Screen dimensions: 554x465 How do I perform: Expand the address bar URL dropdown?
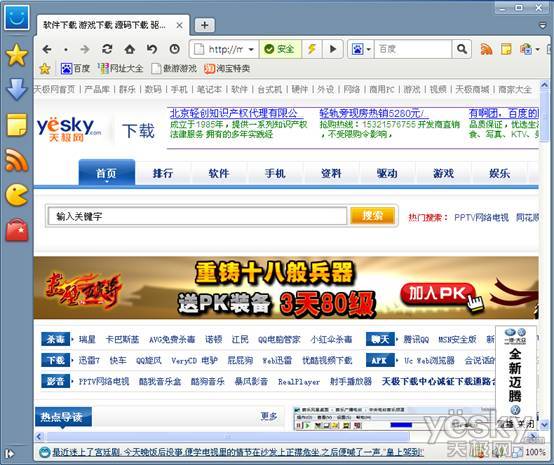click(251, 49)
